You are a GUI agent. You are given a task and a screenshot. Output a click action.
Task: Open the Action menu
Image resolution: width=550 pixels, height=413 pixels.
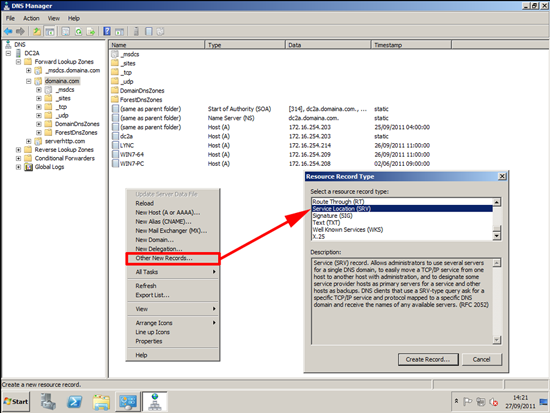click(31, 18)
